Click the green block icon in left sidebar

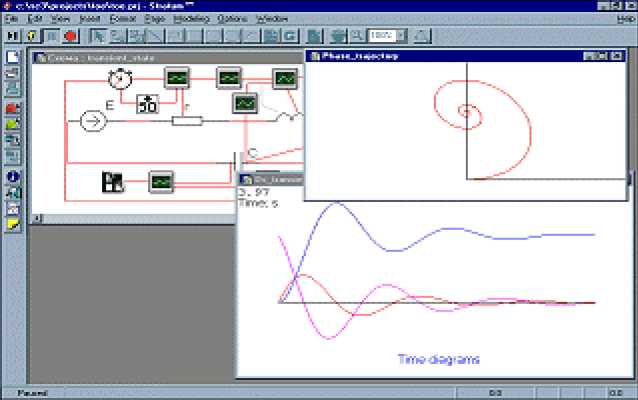click(13, 124)
